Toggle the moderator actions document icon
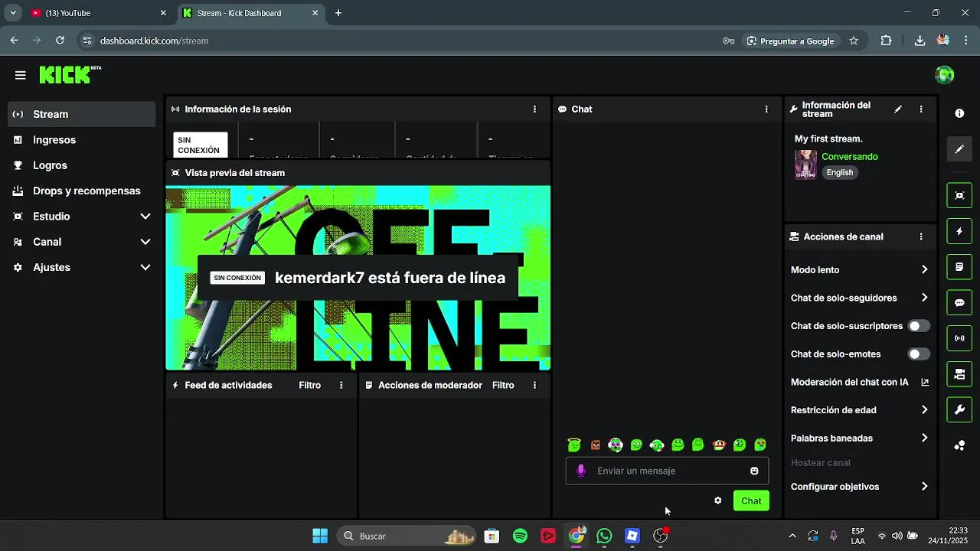This screenshot has height=551, width=980. coord(959,267)
